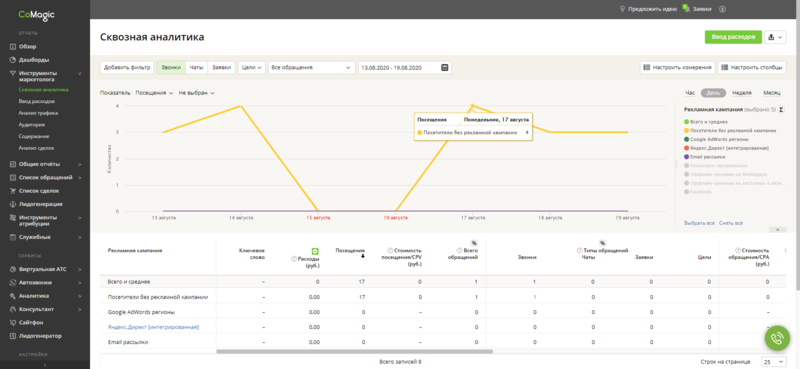
Task: Click the green phone call widget
Action: [777, 338]
